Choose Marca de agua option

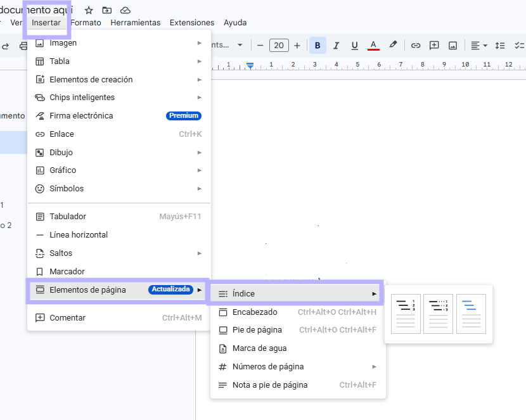tap(298, 348)
